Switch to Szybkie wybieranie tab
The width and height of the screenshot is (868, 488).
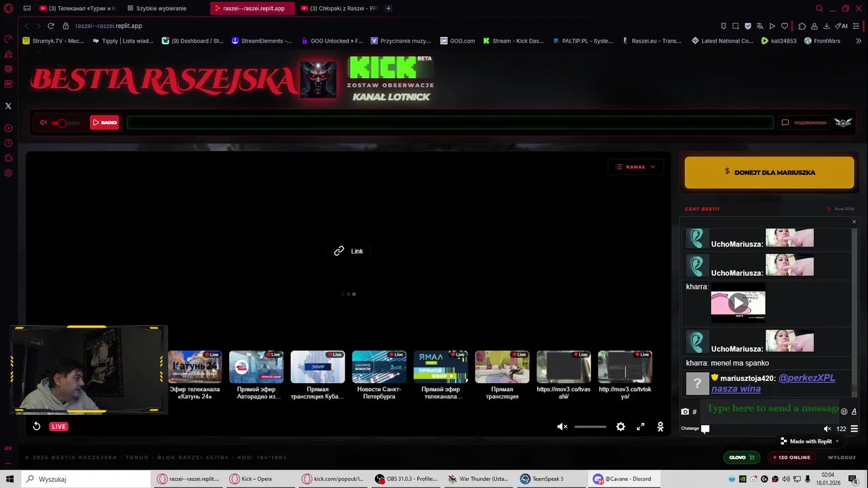161,8
